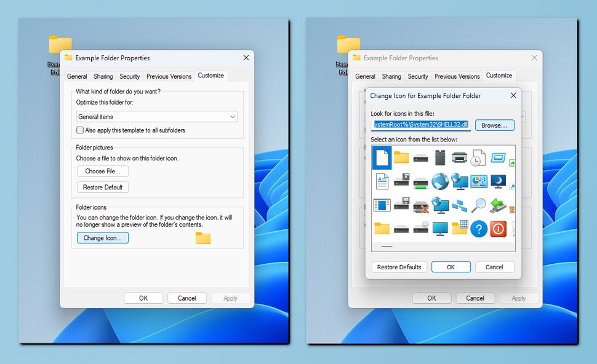The height and width of the screenshot is (364, 597).
Task: Enable applying template to all subfolders
Action: (x=80, y=130)
